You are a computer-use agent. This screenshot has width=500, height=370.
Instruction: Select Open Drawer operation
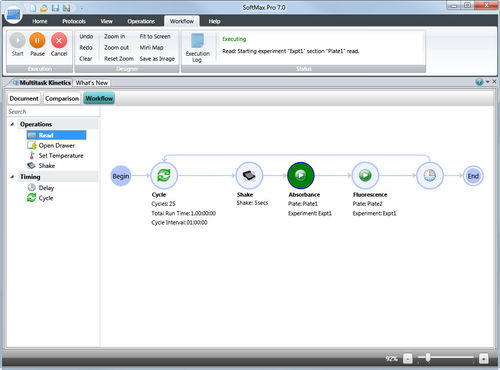56,146
